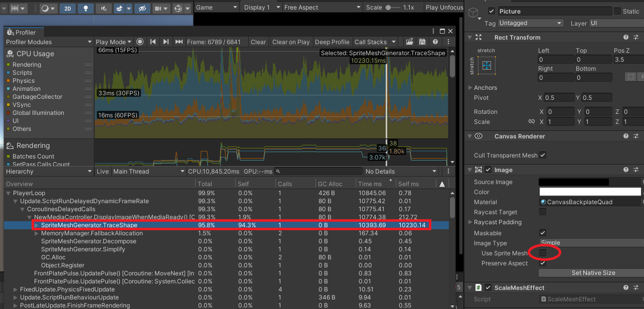This screenshot has height=309, width=644.
Task: Toggle the scale constrained proportions link icon
Action: tap(532, 122)
